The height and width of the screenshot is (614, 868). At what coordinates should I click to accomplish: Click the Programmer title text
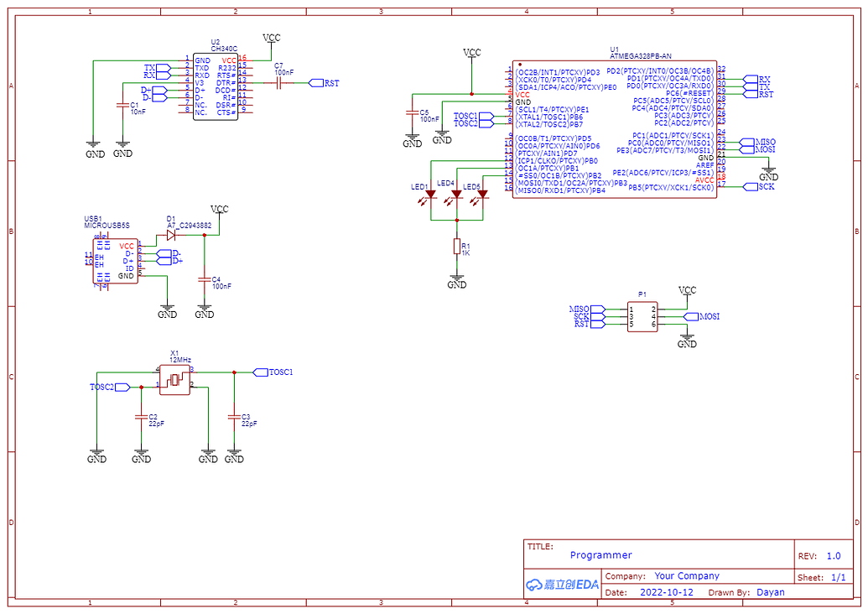600,554
